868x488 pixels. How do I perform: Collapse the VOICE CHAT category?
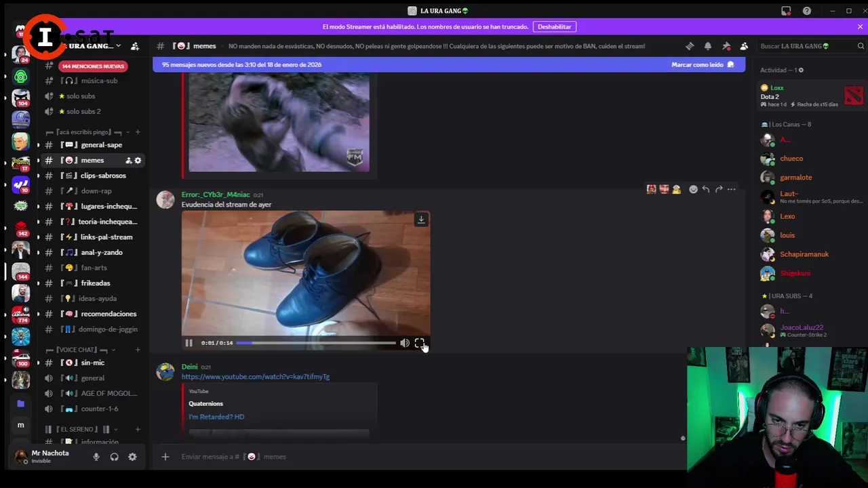tap(80, 350)
